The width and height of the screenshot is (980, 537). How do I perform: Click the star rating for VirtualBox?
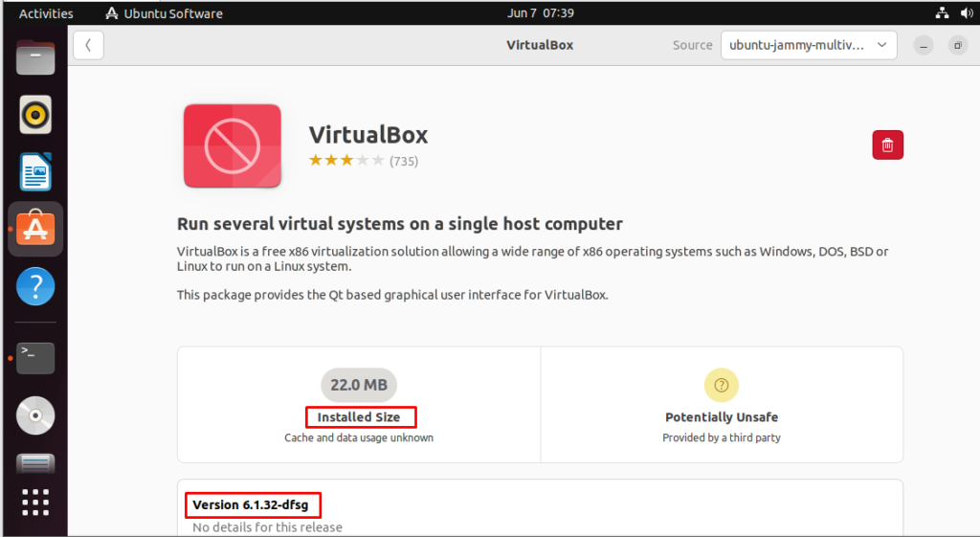coord(346,161)
